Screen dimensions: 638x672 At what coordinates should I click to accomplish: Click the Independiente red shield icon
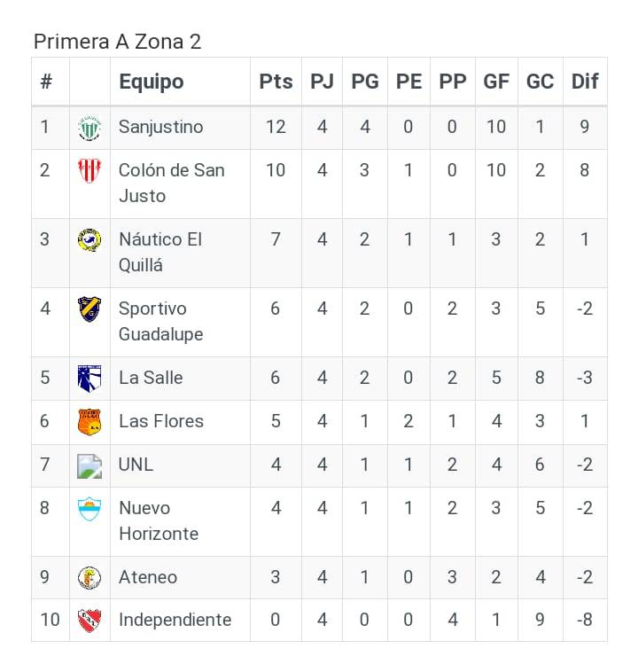[89, 620]
